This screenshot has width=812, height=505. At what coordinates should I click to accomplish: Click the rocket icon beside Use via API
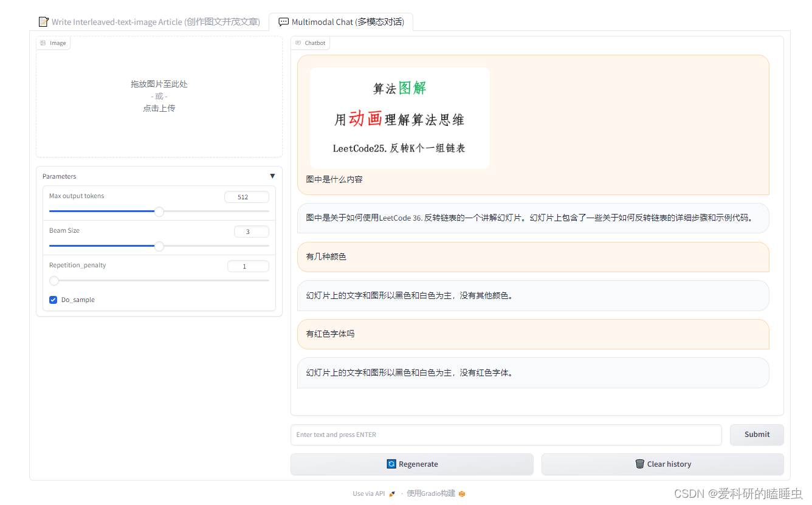[x=392, y=493]
